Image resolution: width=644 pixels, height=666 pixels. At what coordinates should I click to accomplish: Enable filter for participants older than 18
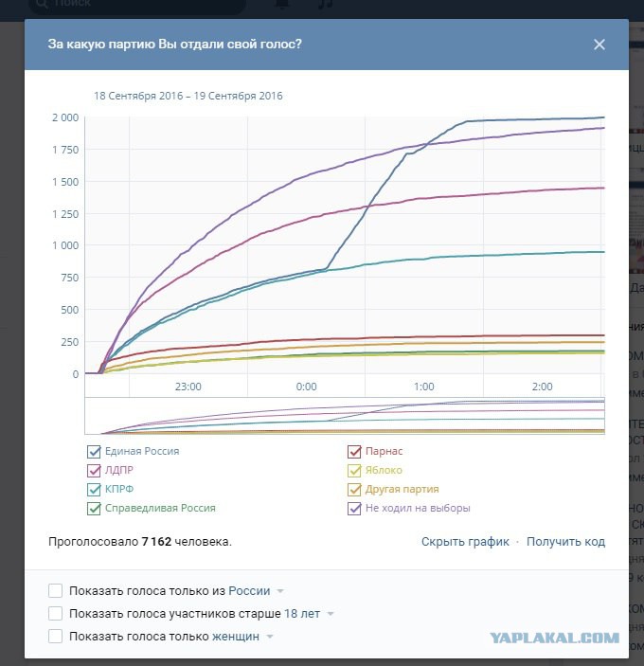[55, 613]
